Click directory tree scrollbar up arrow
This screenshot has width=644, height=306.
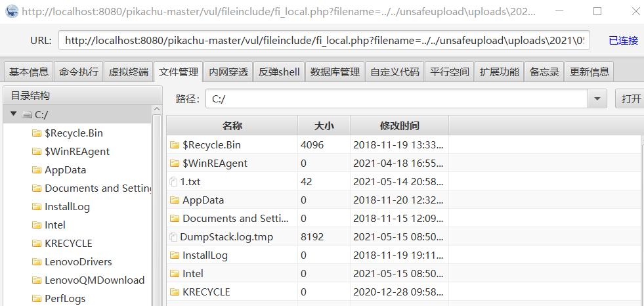click(156, 109)
